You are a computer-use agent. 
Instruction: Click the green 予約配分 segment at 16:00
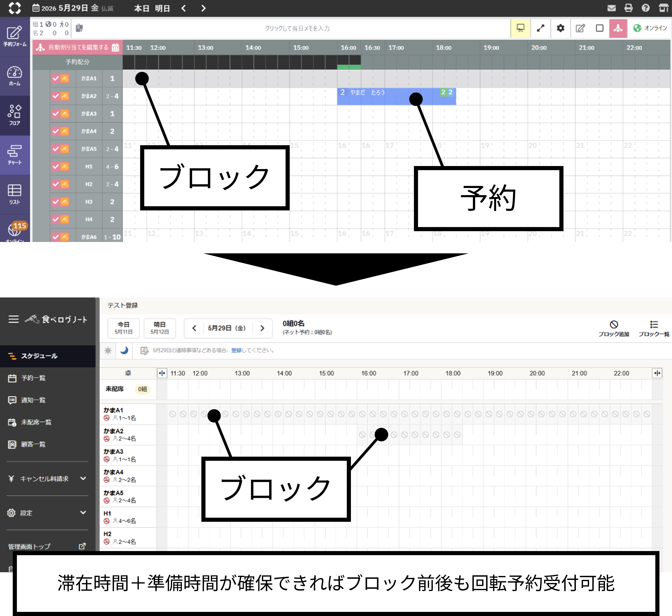click(x=349, y=67)
